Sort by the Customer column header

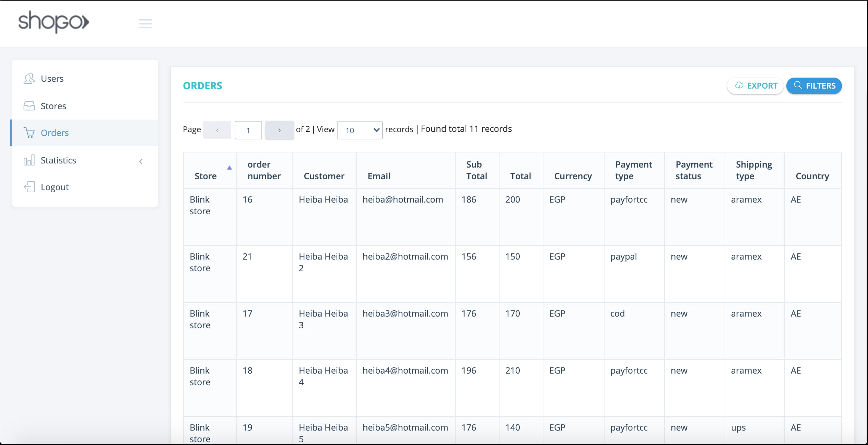[325, 170]
